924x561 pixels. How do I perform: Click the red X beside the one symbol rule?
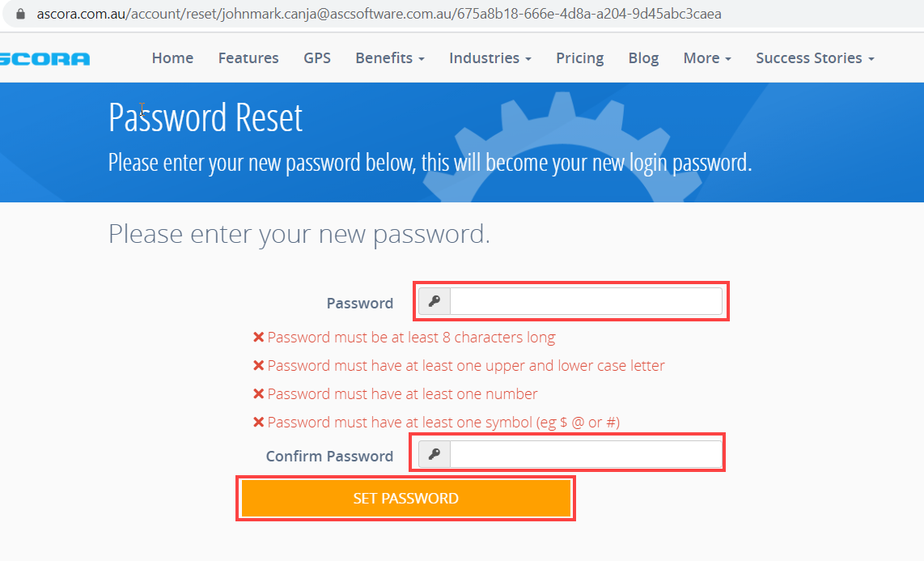[x=259, y=423]
